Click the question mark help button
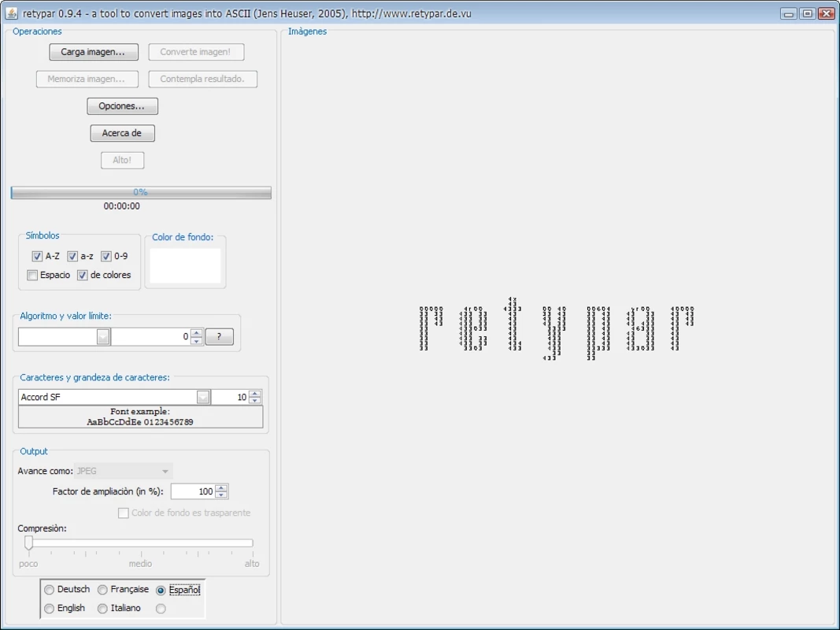This screenshot has height=630, width=840. point(219,336)
